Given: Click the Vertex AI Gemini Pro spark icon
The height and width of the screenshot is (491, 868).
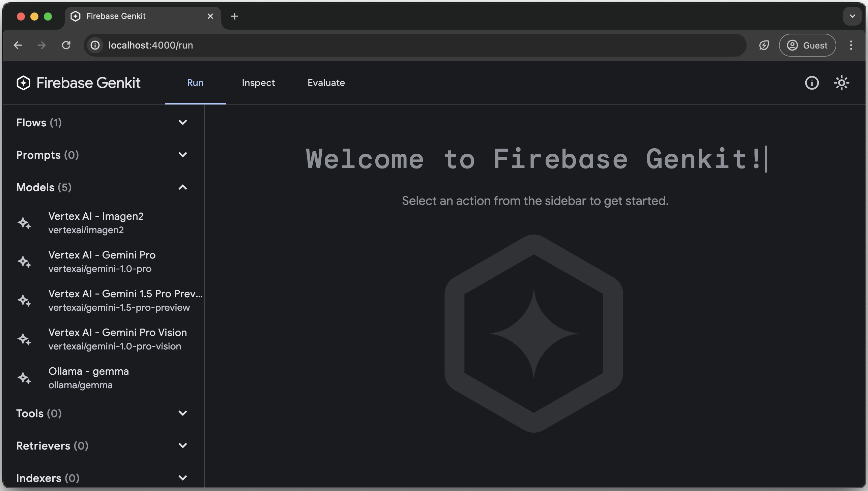Looking at the screenshot, I should coord(24,262).
